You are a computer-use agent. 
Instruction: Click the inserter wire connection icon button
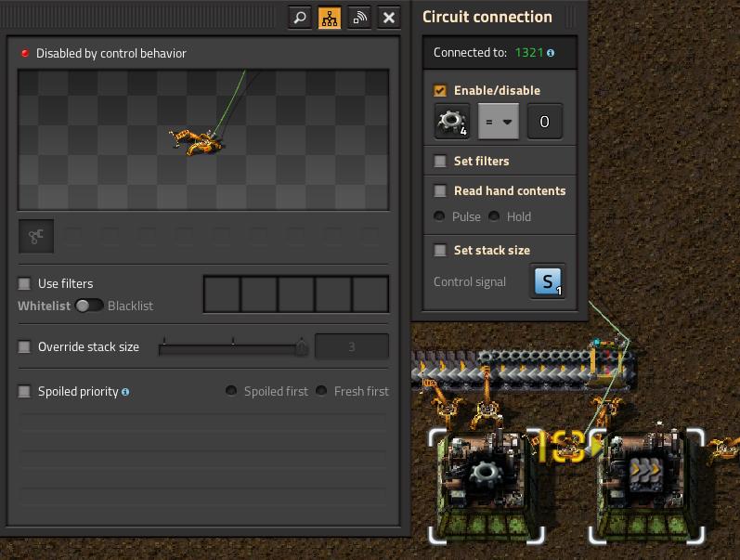click(36, 236)
